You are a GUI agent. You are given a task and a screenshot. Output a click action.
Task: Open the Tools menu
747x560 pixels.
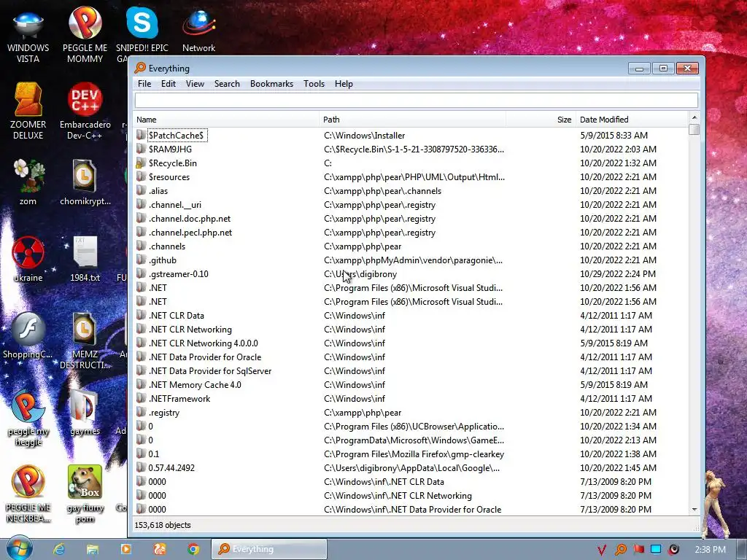tap(314, 84)
